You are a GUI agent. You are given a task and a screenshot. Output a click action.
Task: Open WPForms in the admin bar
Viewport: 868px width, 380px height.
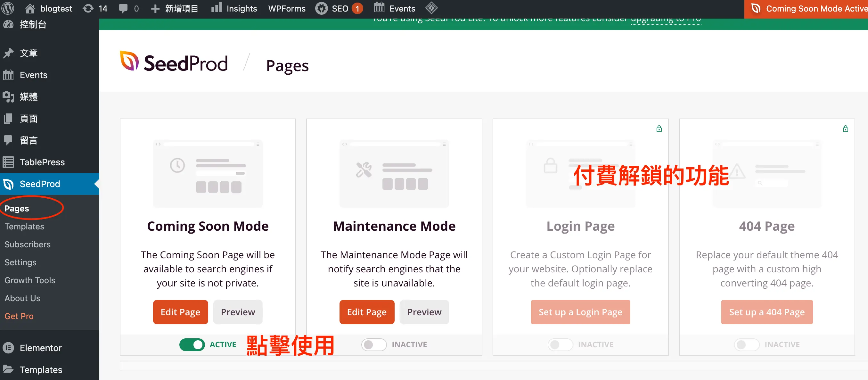(287, 9)
